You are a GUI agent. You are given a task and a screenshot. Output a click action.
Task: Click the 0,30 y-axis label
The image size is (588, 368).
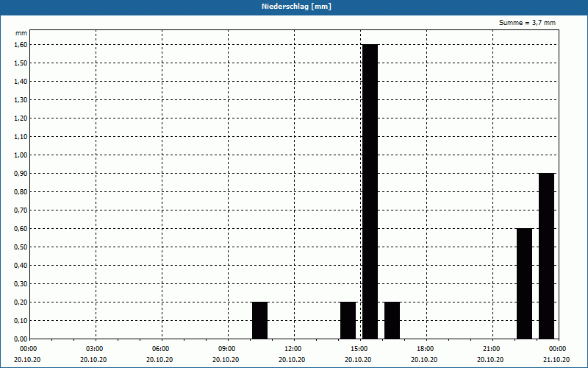pyautogui.click(x=21, y=284)
